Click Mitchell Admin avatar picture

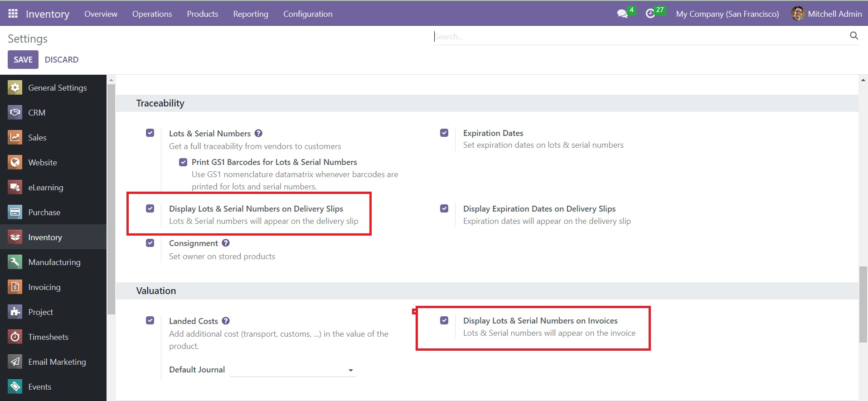798,14
